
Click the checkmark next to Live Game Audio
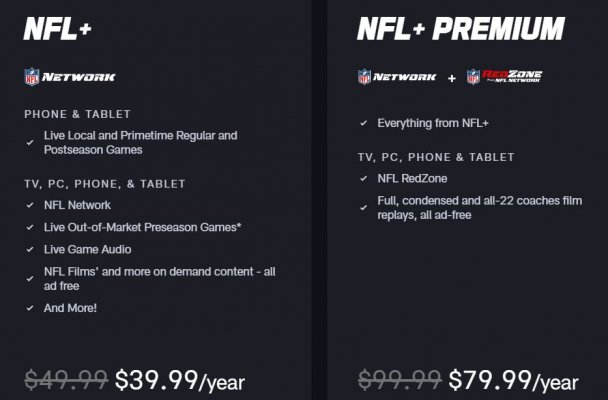coord(30,249)
